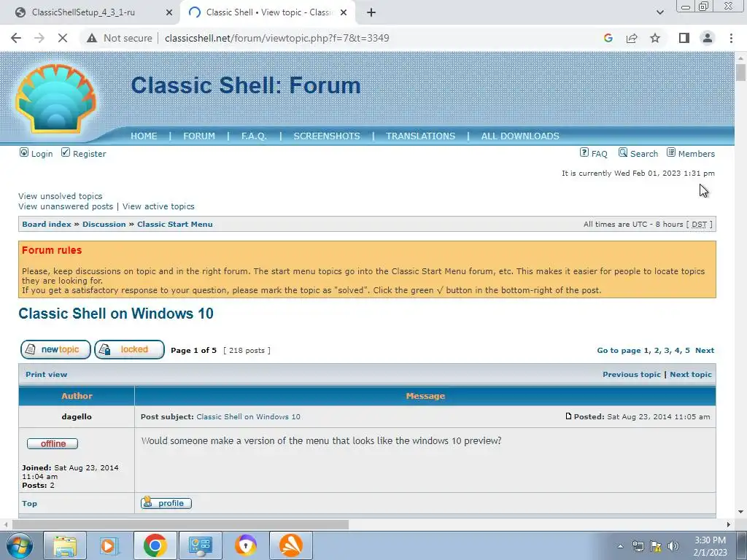Click the Classic Shell on Windows 10 heading
The width and height of the screenshot is (747, 560).
coord(116,314)
